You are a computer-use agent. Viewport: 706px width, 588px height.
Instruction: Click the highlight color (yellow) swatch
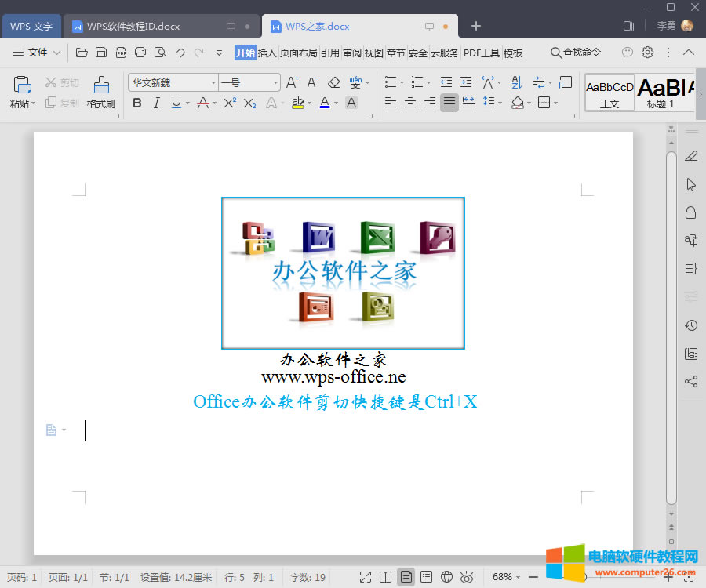298,103
